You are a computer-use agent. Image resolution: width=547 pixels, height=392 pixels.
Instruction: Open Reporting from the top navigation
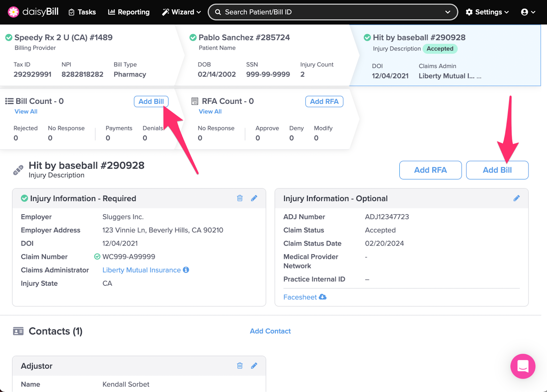pyautogui.click(x=129, y=12)
